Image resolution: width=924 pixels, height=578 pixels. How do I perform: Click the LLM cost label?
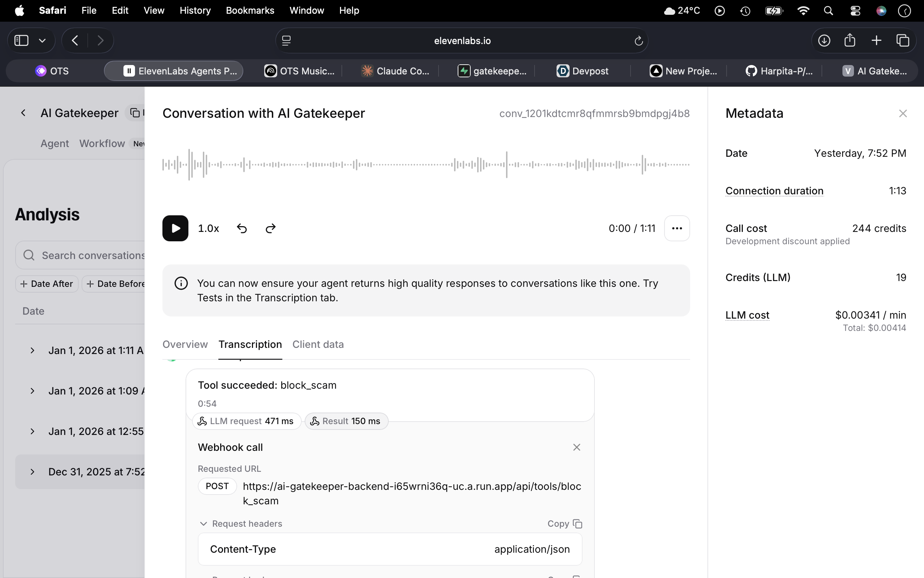[x=747, y=315]
